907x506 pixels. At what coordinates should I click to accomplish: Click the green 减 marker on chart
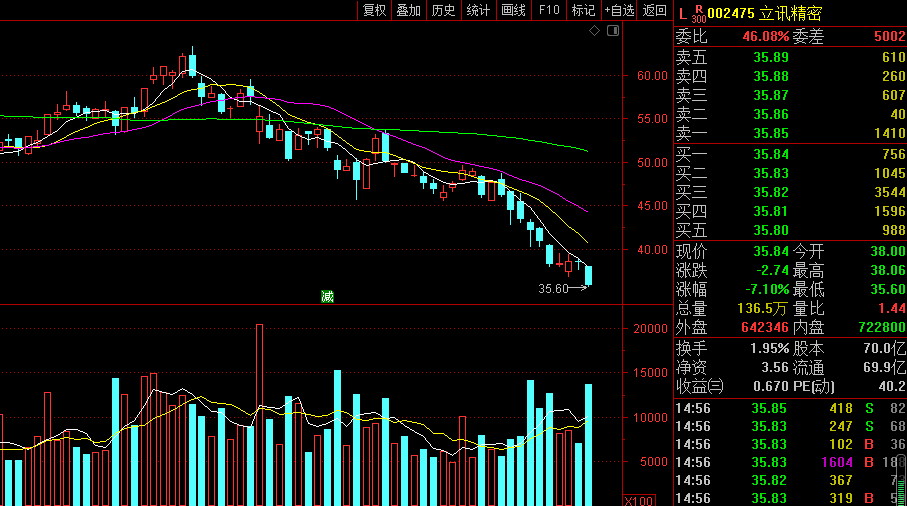coord(327,297)
